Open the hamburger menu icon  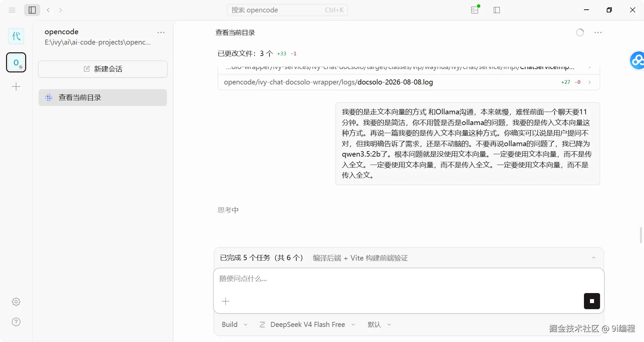click(x=12, y=10)
